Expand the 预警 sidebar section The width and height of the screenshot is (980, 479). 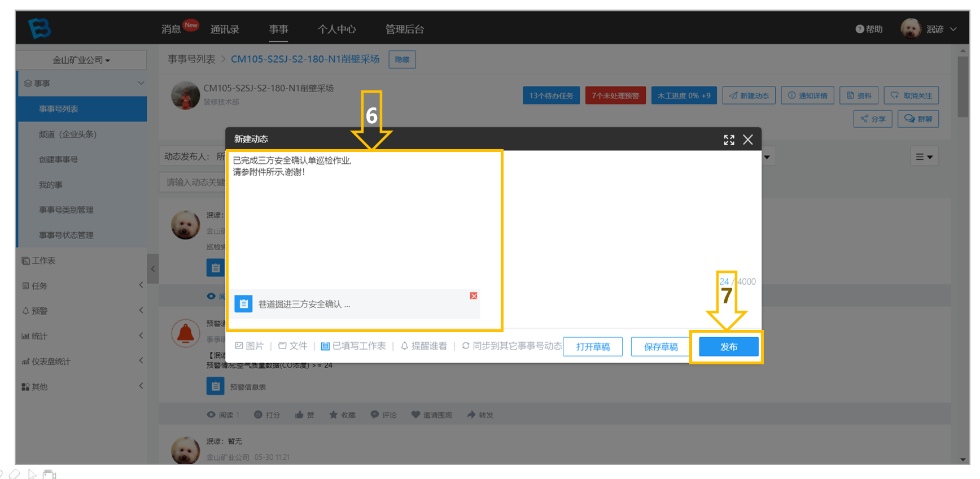[141, 311]
